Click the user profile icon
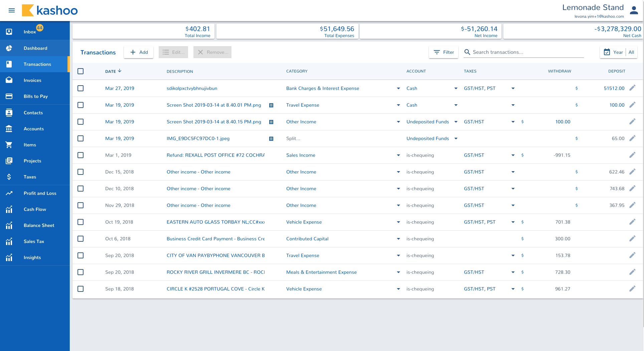This screenshot has height=351, width=644. [634, 10]
